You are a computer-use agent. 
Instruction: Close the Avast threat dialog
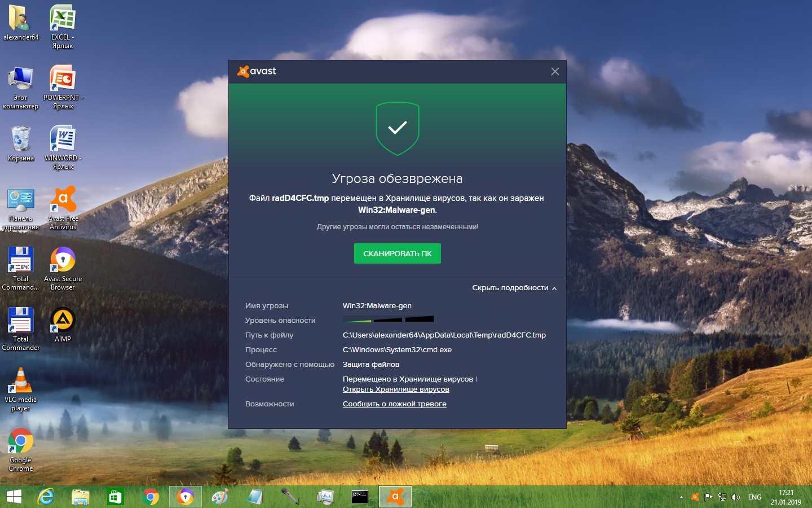555,71
